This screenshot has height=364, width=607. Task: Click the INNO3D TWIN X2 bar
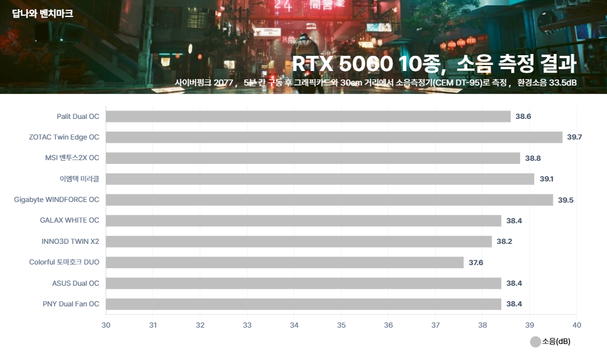299,241
